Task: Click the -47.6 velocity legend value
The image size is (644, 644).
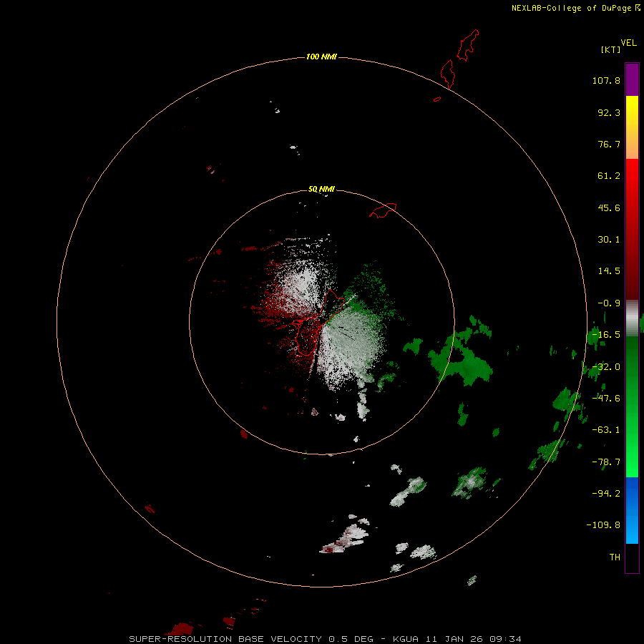Action: coord(606,399)
